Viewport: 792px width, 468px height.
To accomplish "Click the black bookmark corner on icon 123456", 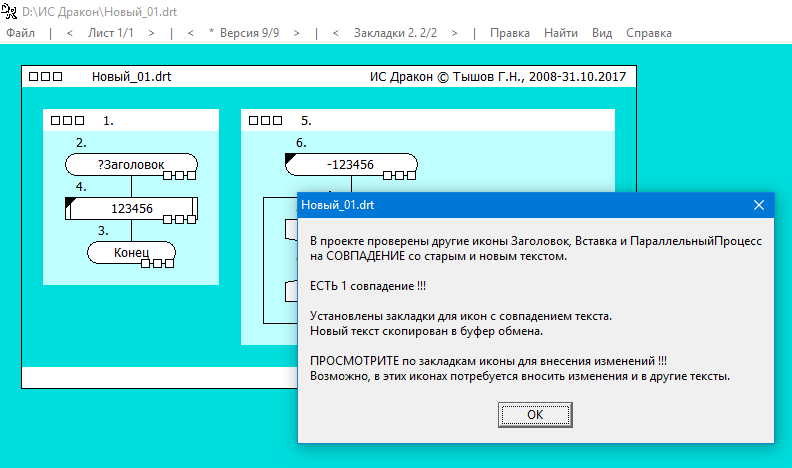I will pos(70,203).
